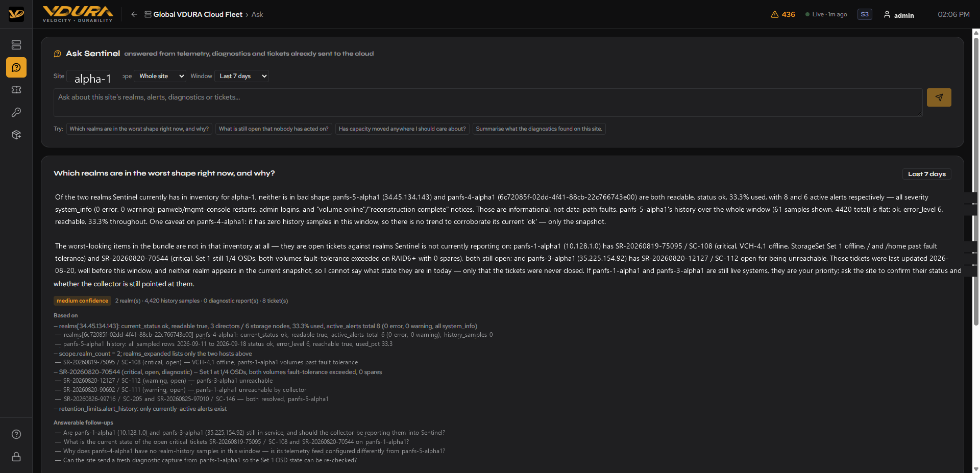Select the Ask Sentinel chat sidebar icon
The image size is (980, 473).
point(16,67)
